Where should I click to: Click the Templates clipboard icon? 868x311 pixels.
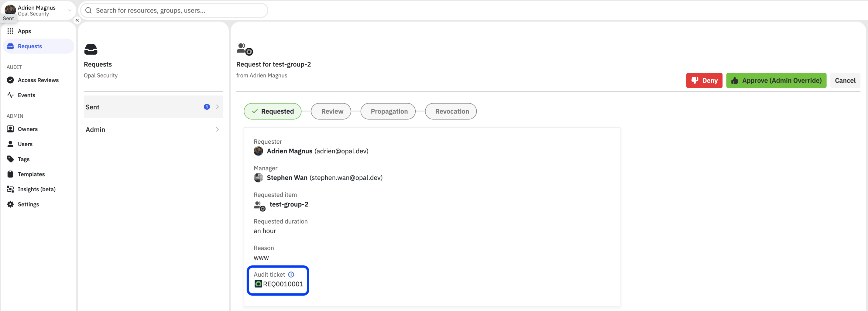[x=10, y=174]
